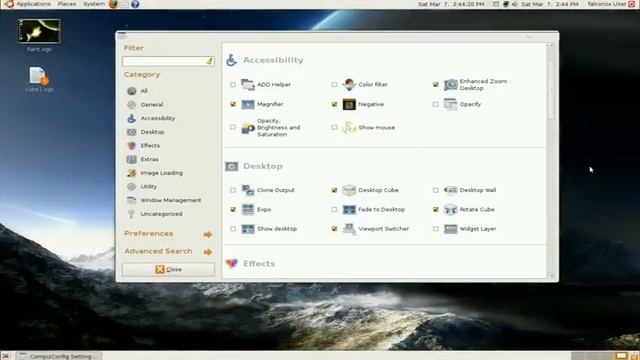The width and height of the screenshot is (640, 360).
Task: Disable the Expo checkbox
Action: tap(233, 209)
